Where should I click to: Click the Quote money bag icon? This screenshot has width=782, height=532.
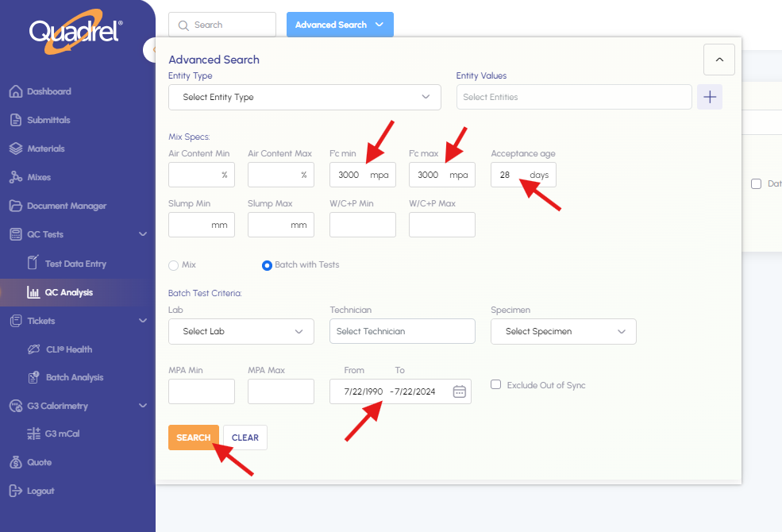[x=15, y=462]
